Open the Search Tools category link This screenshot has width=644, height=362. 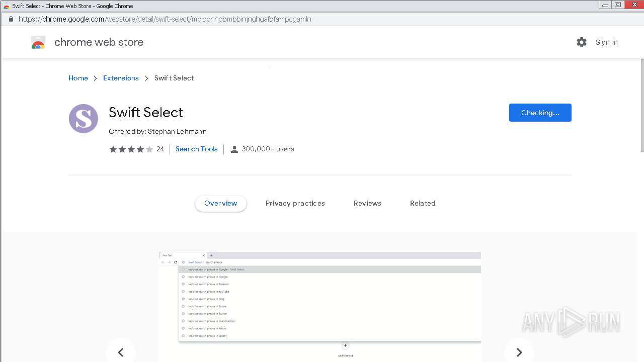coord(197,149)
